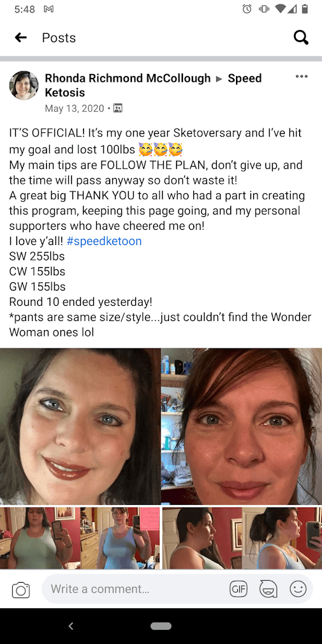Viewport: 322px width, 644px height.
Task: Tap the camera icon beside comment box
Action: coord(21,590)
